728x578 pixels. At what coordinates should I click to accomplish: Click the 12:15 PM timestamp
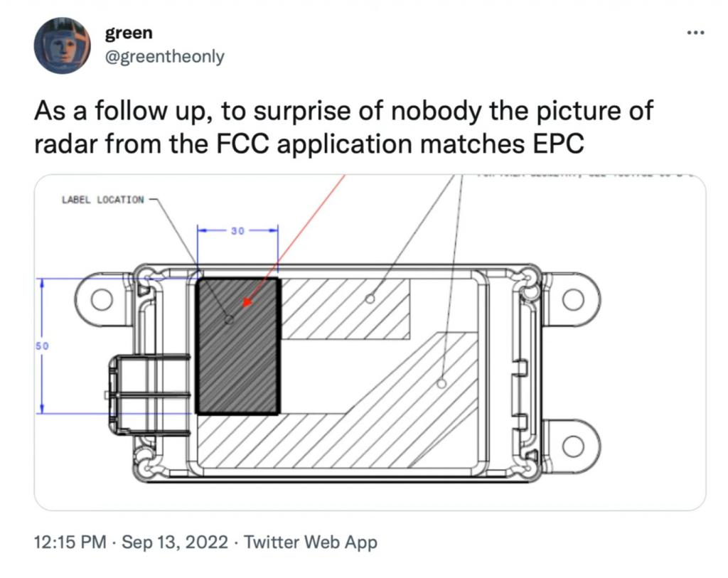click(x=70, y=542)
